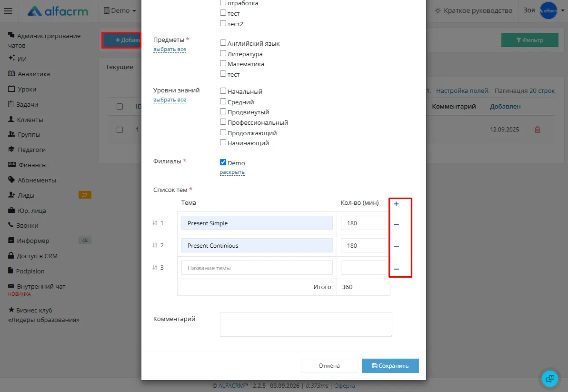Grab the reorder handle of topic row 1
Viewport: 568px width, 392px height.
[x=155, y=223]
